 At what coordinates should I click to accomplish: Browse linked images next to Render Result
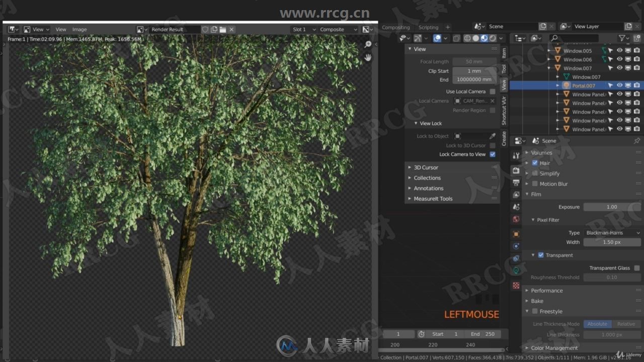(x=142, y=30)
